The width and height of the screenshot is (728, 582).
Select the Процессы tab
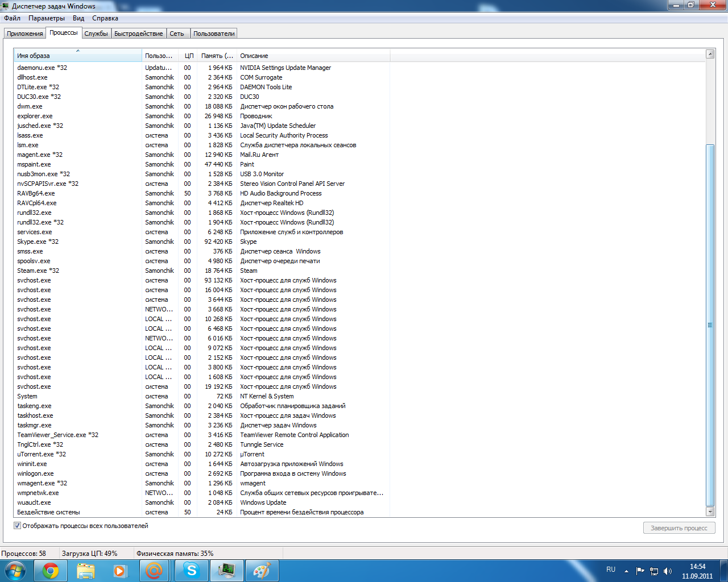click(x=64, y=32)
